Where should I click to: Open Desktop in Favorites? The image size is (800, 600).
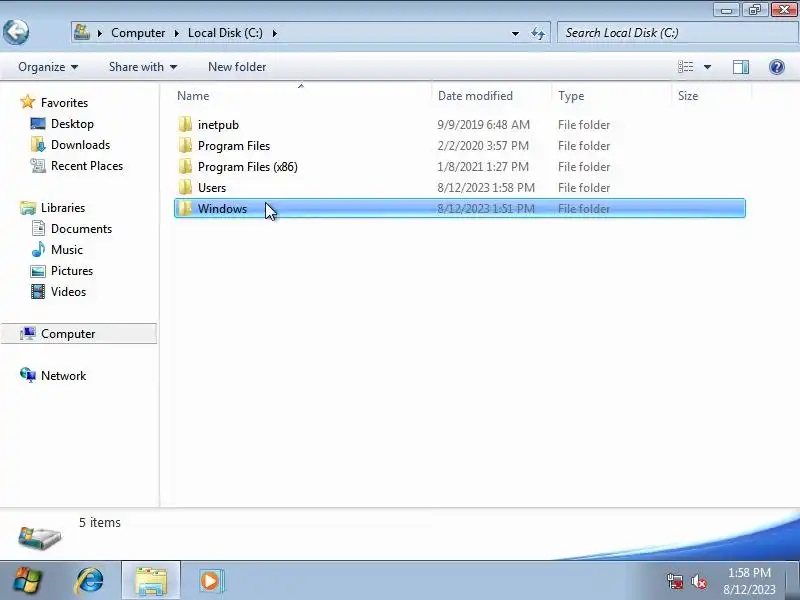point(72,123)
